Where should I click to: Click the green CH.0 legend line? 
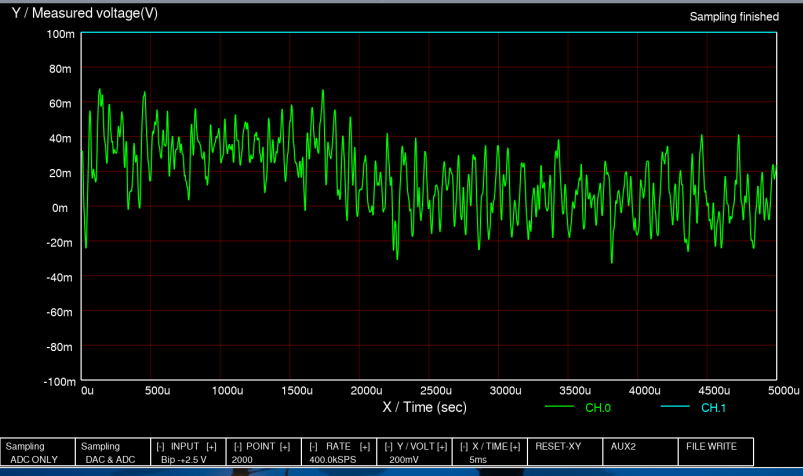point(559,407)
